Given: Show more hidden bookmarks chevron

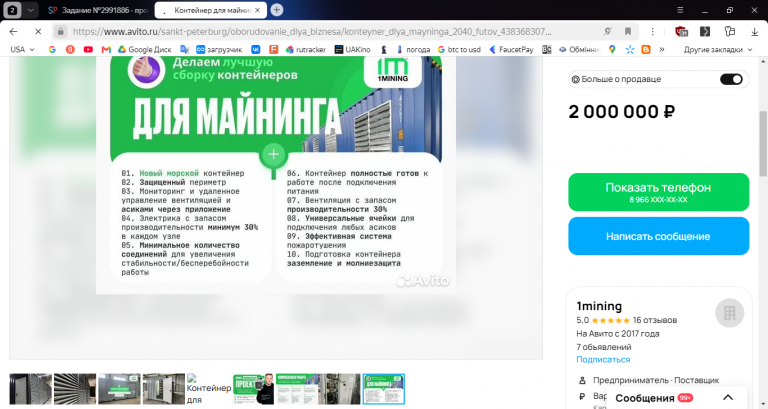Looking at the screenshot, I should click(662, 49).
